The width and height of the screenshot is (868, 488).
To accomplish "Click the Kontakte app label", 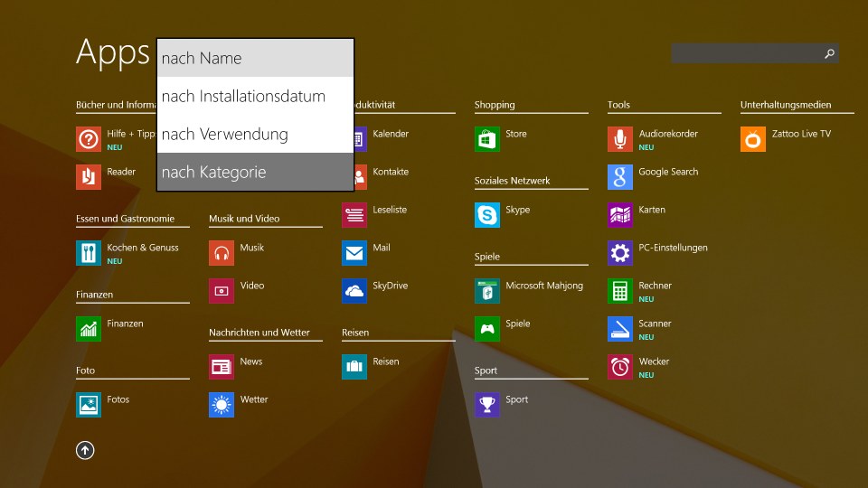I will click(391, 172).
